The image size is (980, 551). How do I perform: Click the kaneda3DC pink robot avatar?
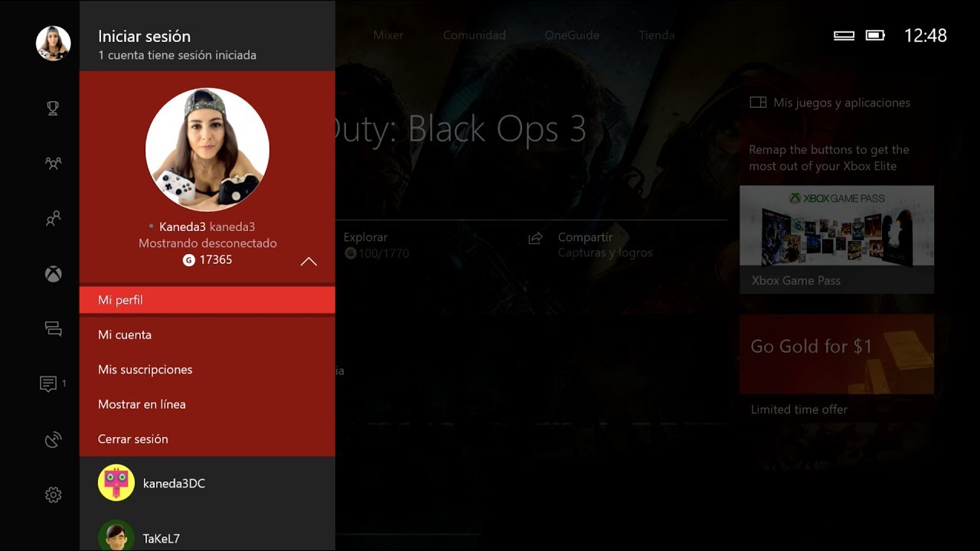pos(116,484)
